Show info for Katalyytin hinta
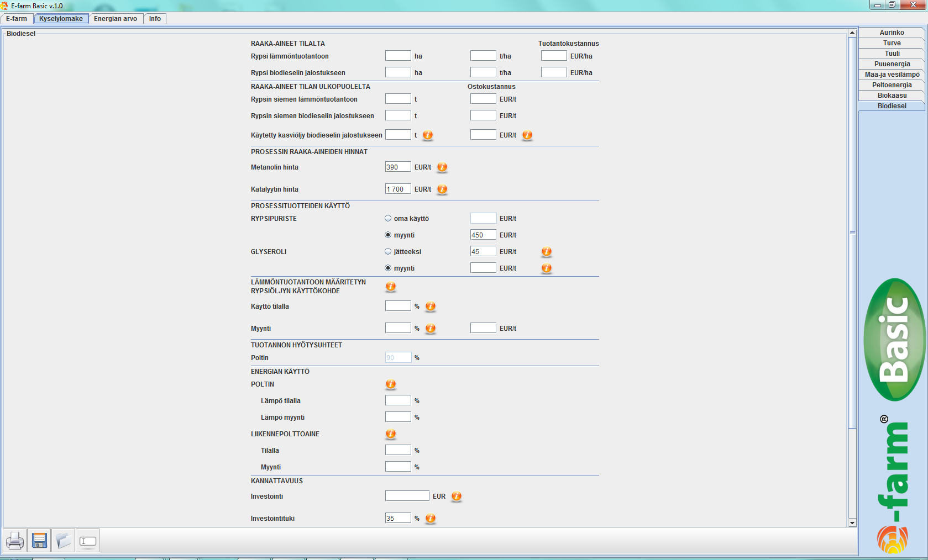 click(442, 189)
